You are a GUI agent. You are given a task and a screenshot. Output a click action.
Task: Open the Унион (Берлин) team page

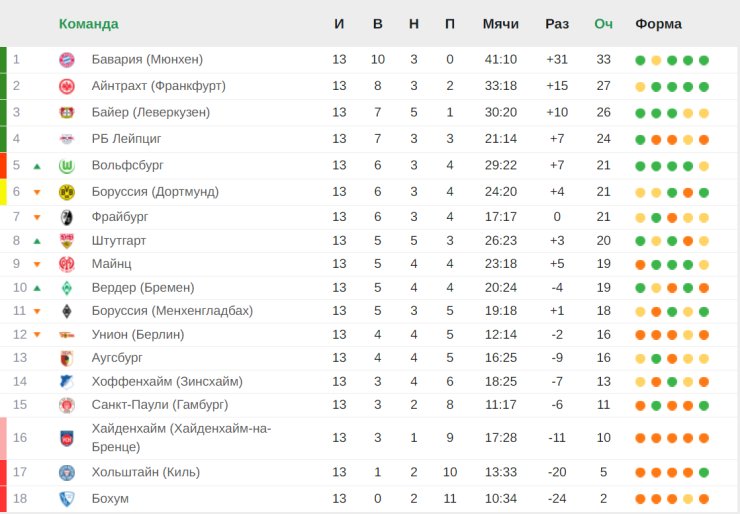pos(138,335)
